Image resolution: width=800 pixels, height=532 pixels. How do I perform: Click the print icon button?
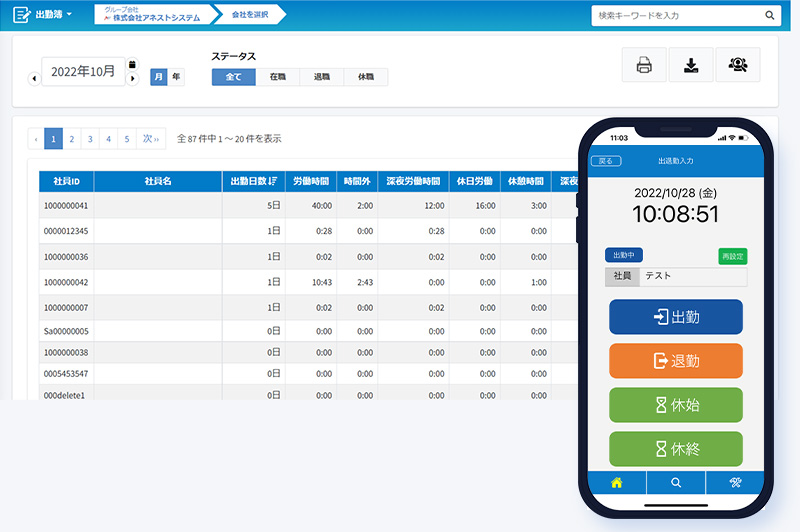click(x=644, y=65)
